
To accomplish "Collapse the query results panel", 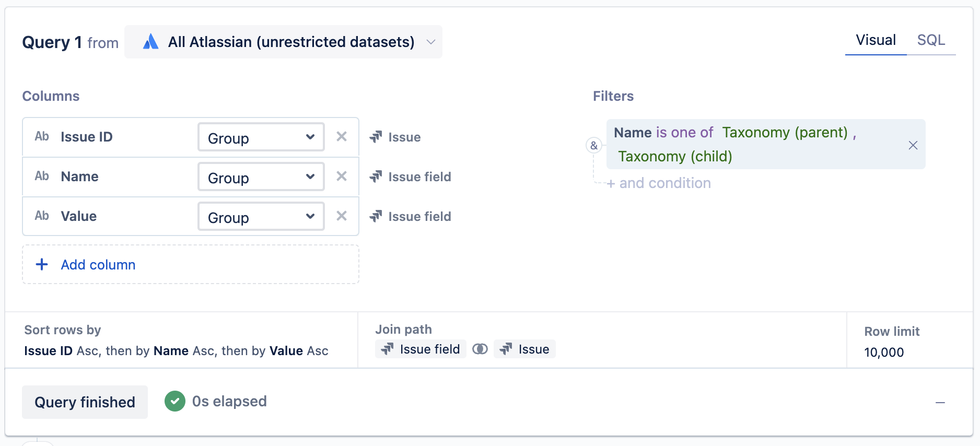I will point(940,403).
